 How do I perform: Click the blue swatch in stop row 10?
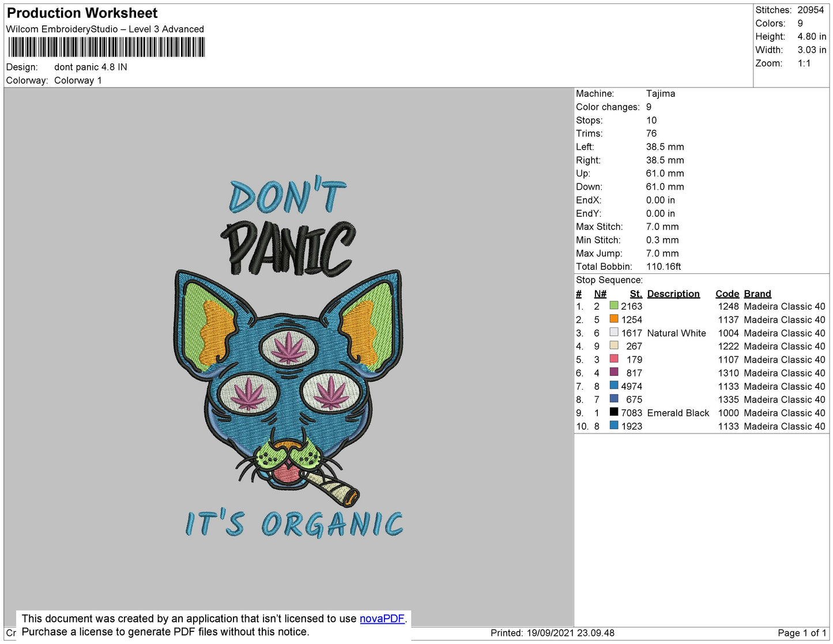(614, 425)
